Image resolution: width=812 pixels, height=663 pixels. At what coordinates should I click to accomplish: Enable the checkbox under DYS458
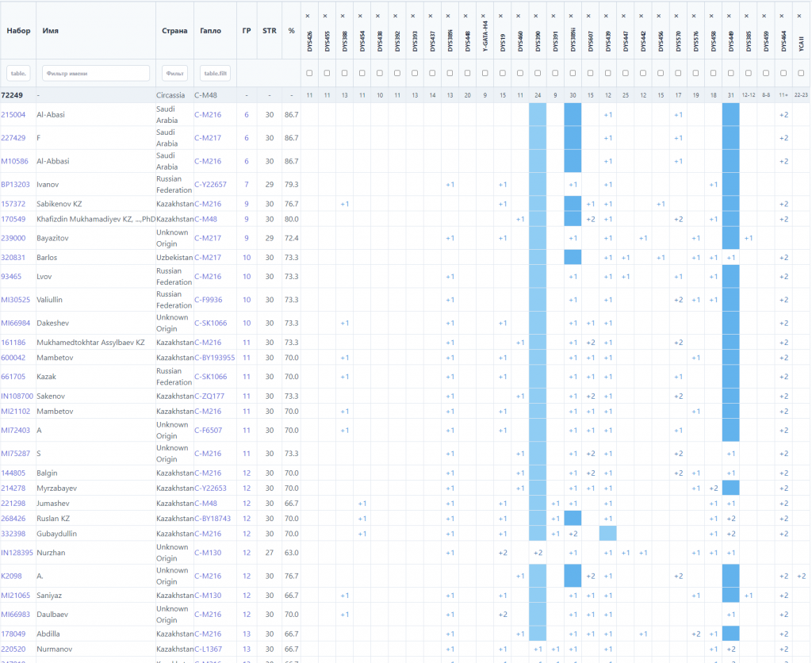tap(713, 73)
